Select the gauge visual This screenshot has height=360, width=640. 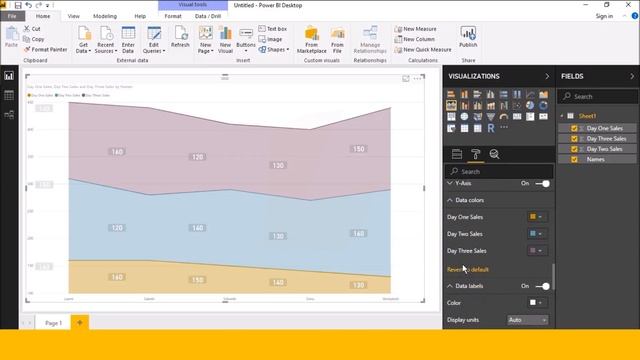[504, 117]
